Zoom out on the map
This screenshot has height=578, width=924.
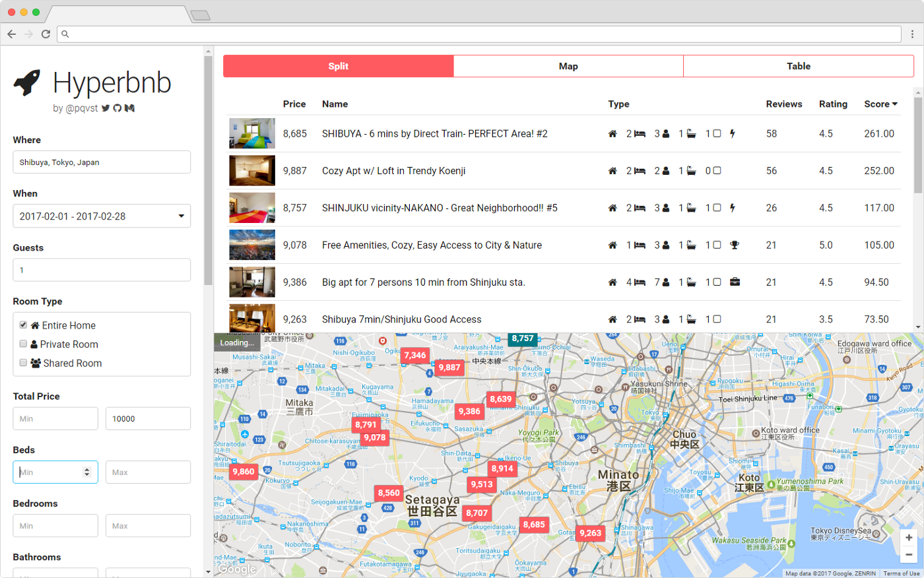coord(909,555)
